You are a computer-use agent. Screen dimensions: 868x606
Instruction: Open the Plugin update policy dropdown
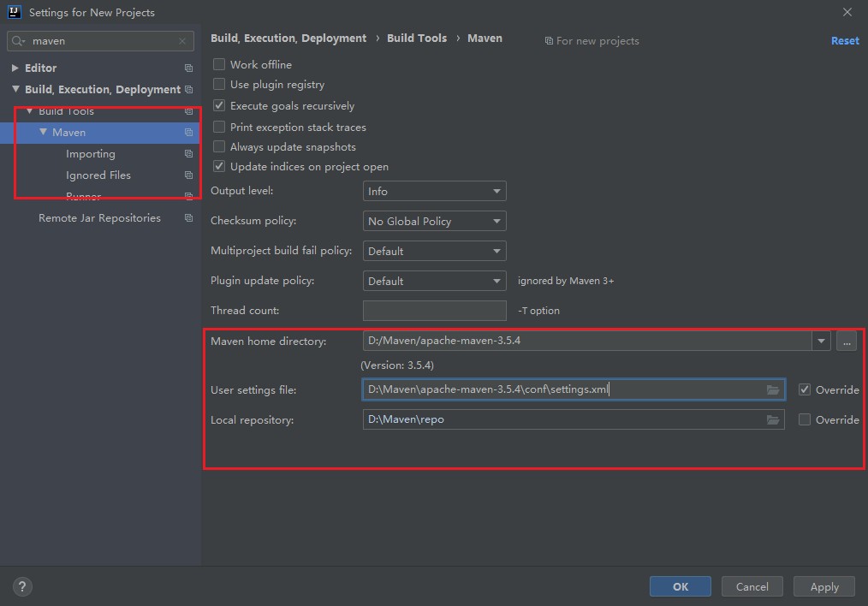tap(435, 281)
